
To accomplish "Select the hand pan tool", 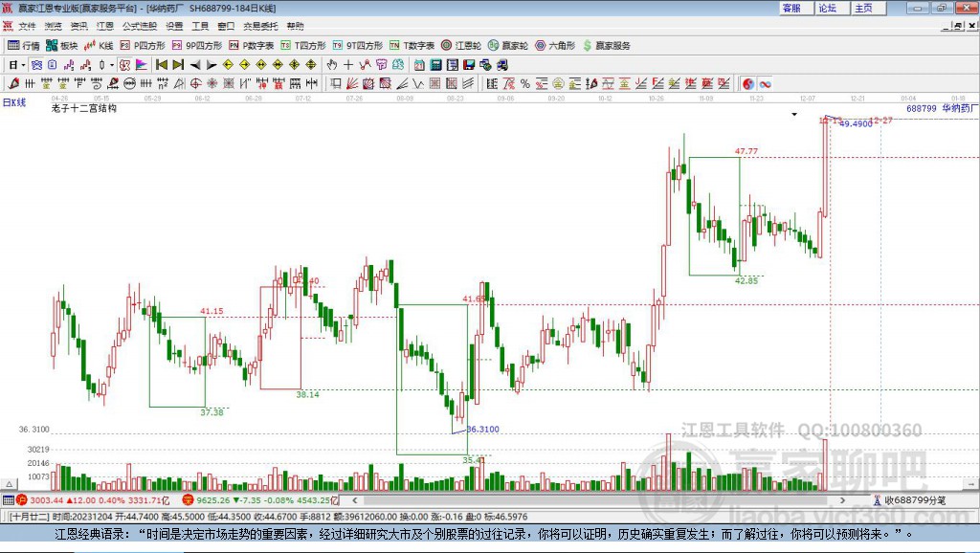I will pos(332,65).
